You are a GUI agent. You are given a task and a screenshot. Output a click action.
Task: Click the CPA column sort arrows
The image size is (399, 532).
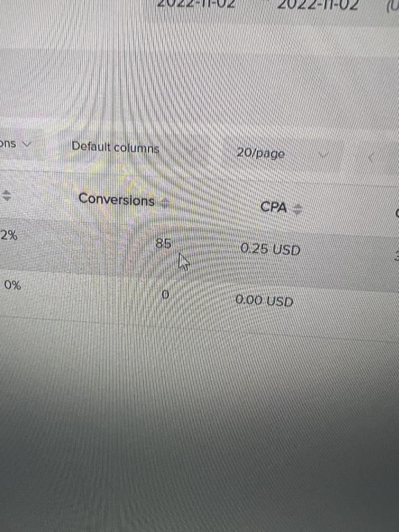pyautogui.click(x=297, y=209)
